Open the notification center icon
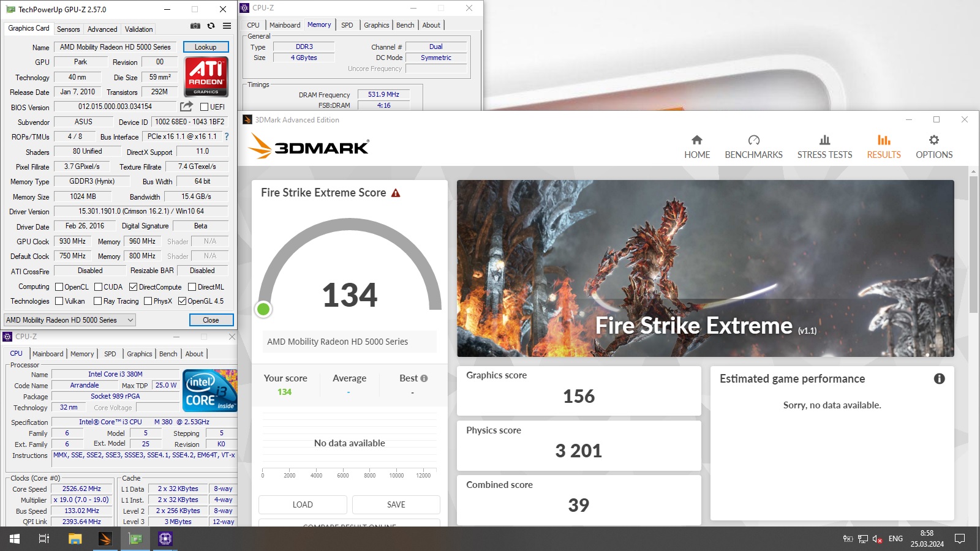 coord(960,539)
